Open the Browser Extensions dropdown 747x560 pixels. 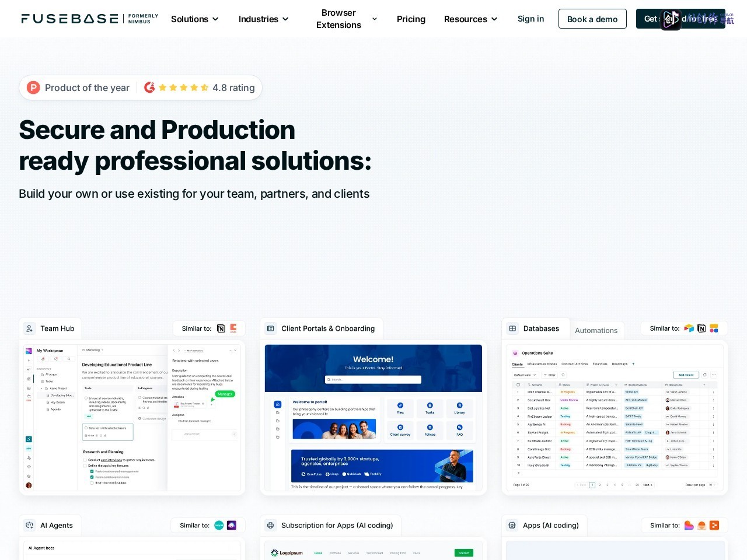(x=347, y=19)
